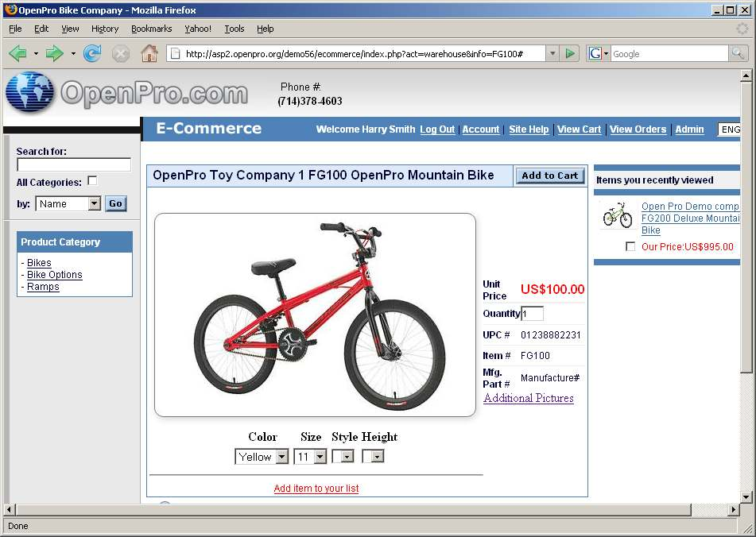Open the History menu

105,29
